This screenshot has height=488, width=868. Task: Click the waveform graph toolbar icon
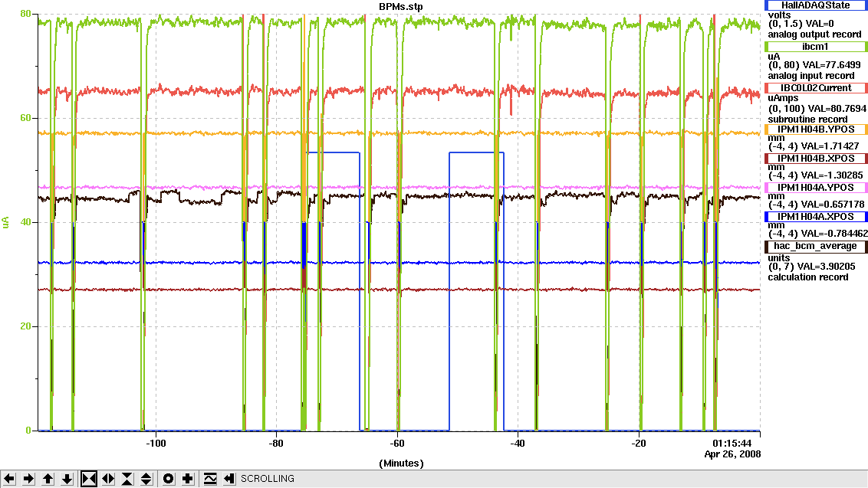[210, 479]
